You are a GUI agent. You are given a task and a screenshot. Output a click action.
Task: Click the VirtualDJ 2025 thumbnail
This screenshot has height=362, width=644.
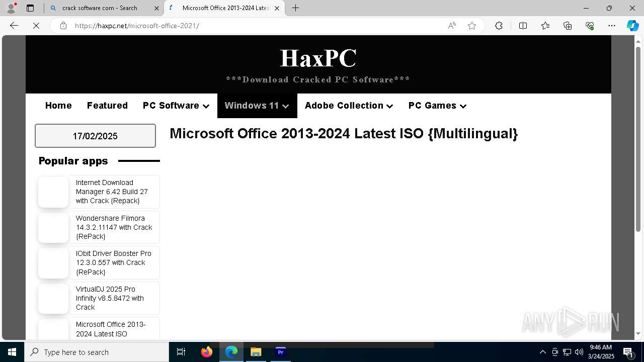[53, 299]
